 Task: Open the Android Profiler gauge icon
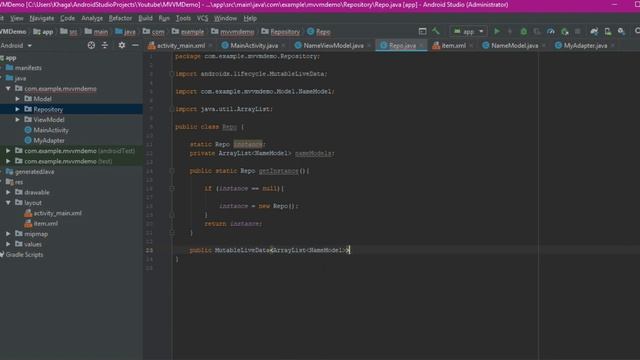(x=551, y=31)
